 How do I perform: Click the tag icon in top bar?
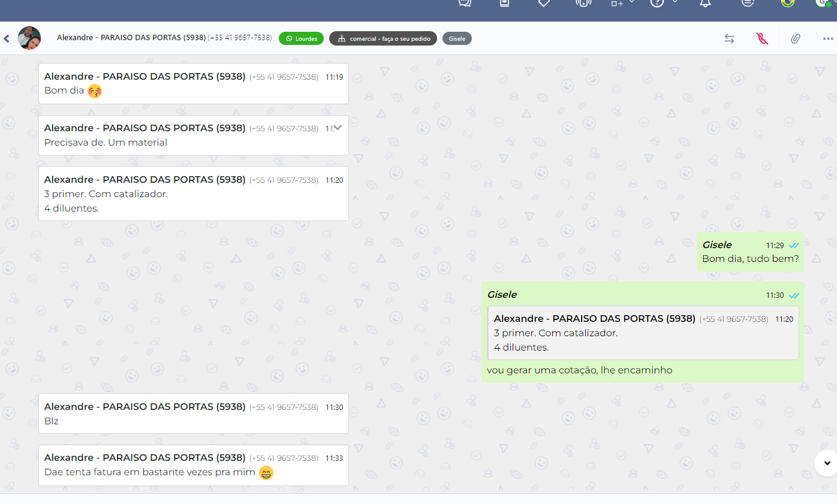[x=544, y=3]
